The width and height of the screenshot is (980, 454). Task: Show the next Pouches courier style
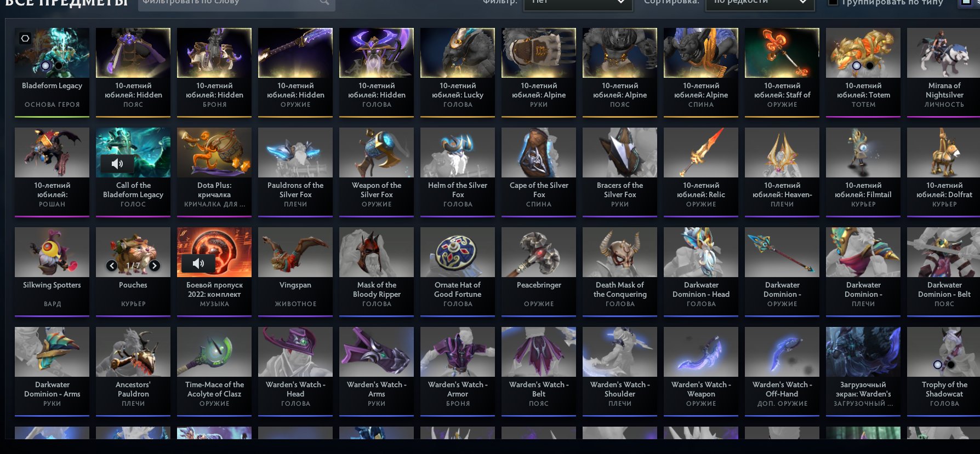pyautogui.click(x=155, y=266)
